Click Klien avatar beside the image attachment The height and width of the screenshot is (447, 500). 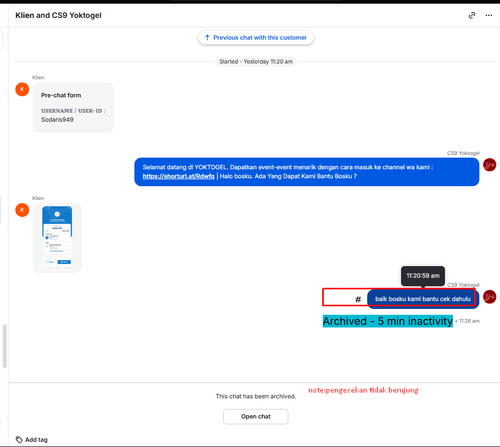(22, 210)
